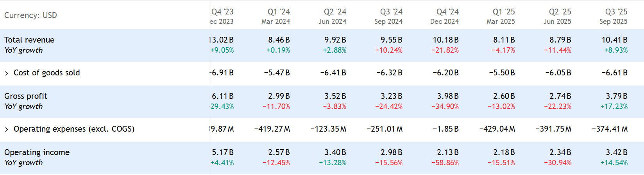Select the Q1 '24 column header
Screen dimensions: 644x175
point(278,12)
